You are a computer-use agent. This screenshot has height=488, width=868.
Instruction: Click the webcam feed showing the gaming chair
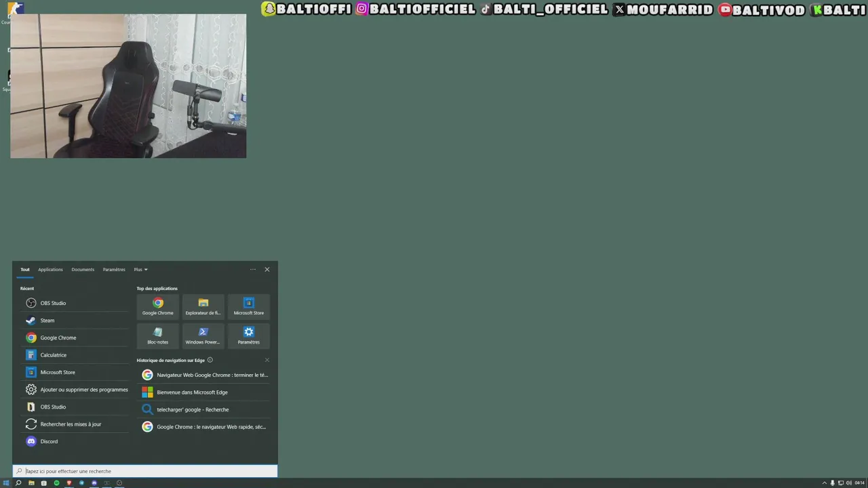tap(128, 86)
